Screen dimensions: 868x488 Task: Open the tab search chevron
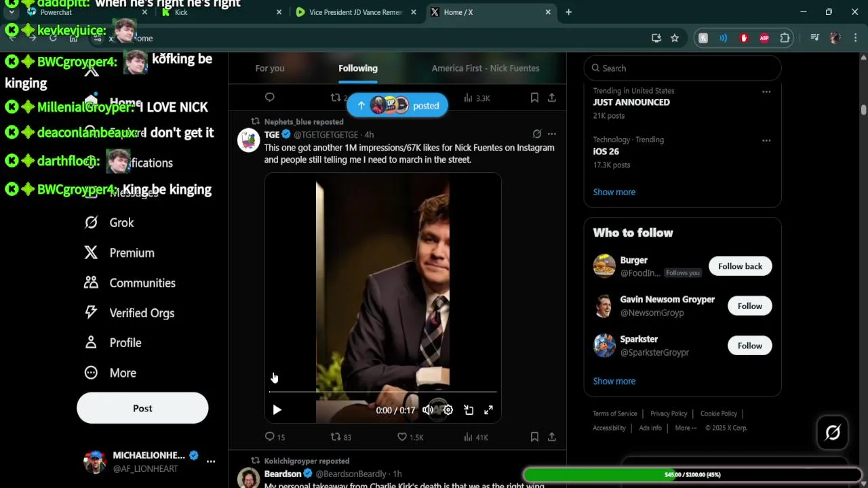12,12
